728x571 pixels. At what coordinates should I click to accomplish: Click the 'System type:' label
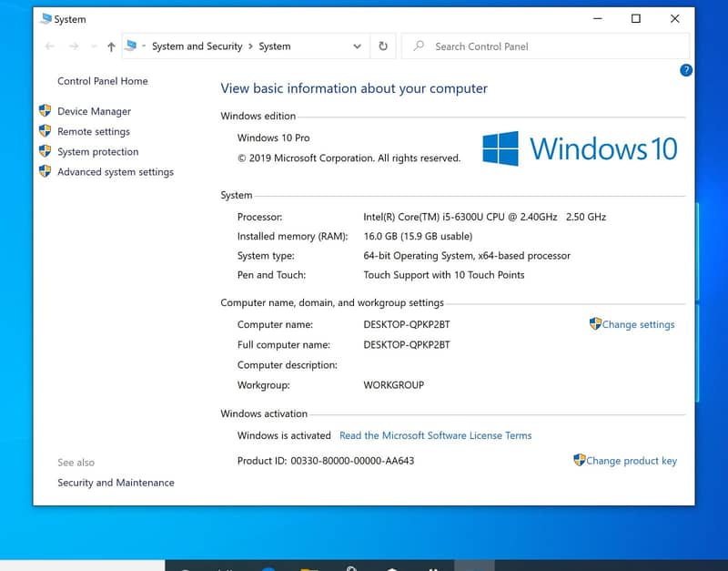266,256
